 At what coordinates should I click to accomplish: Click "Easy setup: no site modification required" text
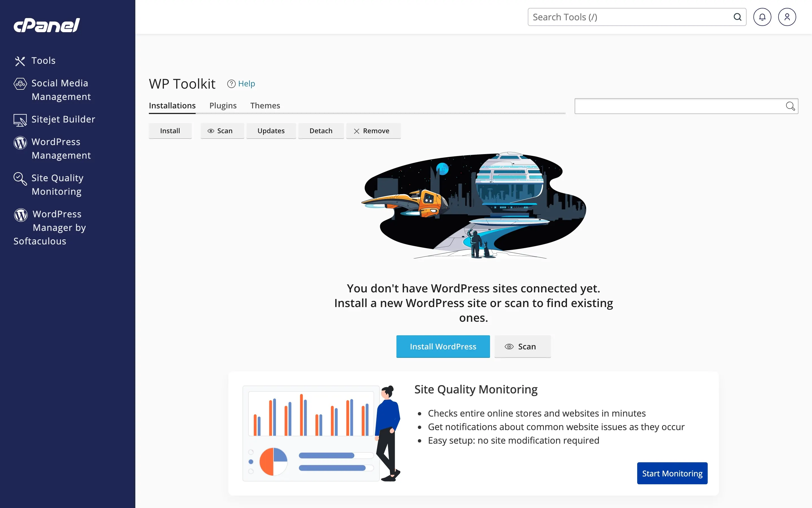coord(513,441)
